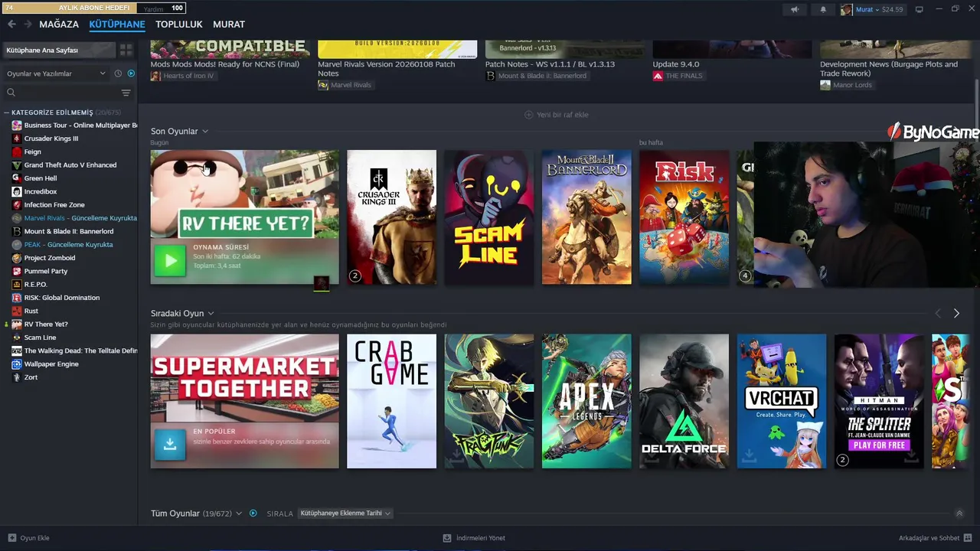The image size is (980, 551).
Task: Switch to collections grid view icon
Action: [x=126, y=50]
